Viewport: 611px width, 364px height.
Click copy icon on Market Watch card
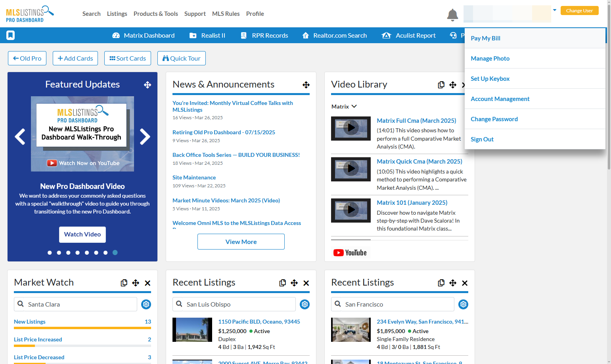(124, 283)
